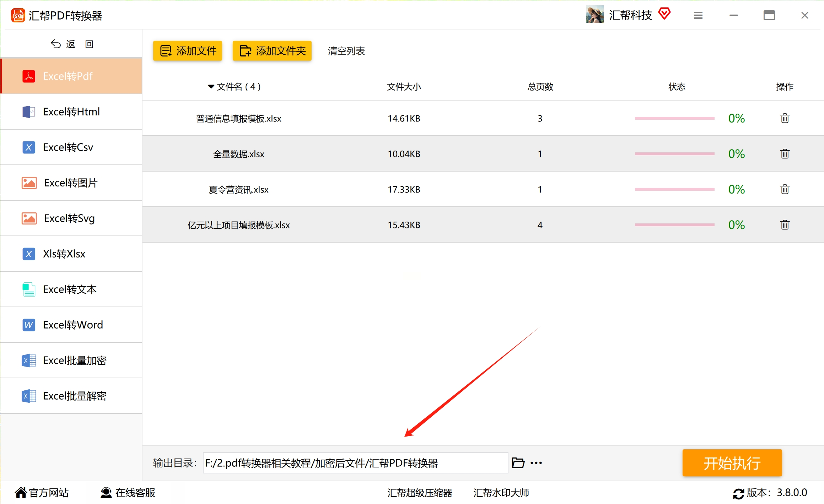Click the 返回 back button
Screen dimensions: 824x504
tap(72, 44)
